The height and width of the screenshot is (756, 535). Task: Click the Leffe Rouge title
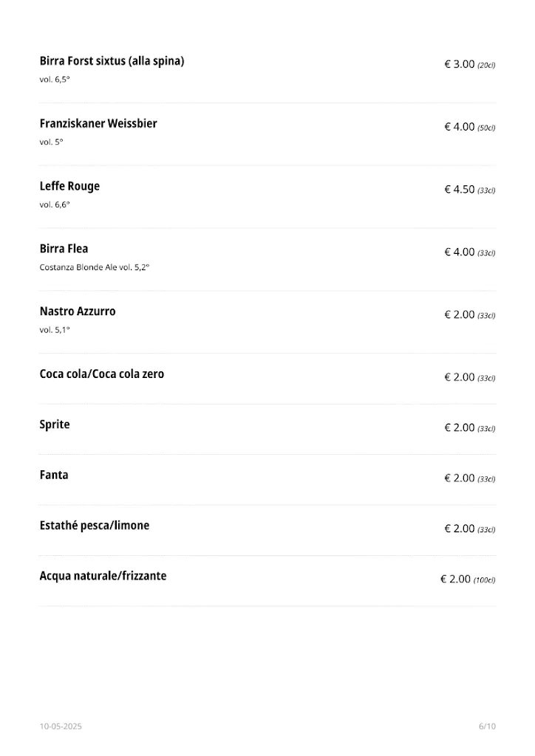coord(69,187)
